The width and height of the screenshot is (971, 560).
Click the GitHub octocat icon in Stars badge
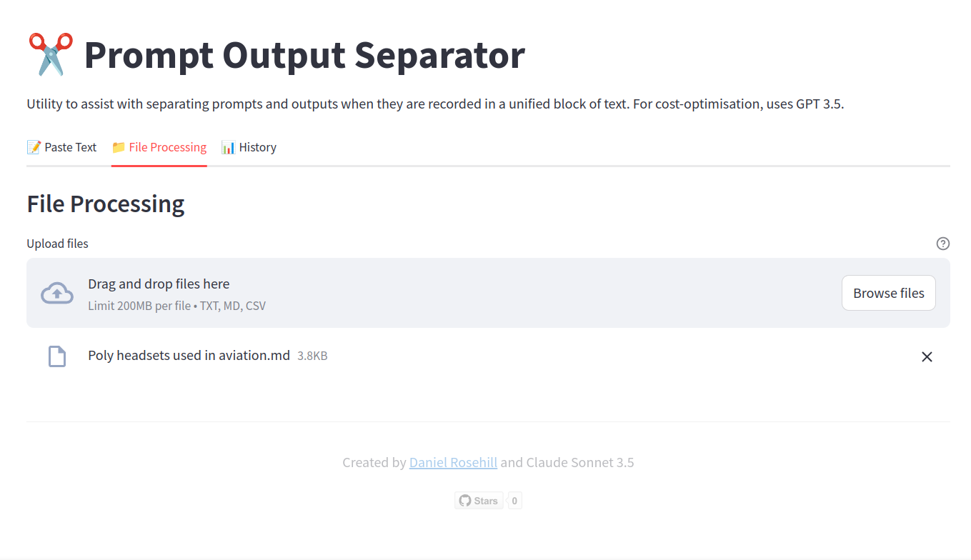[465, 501]
